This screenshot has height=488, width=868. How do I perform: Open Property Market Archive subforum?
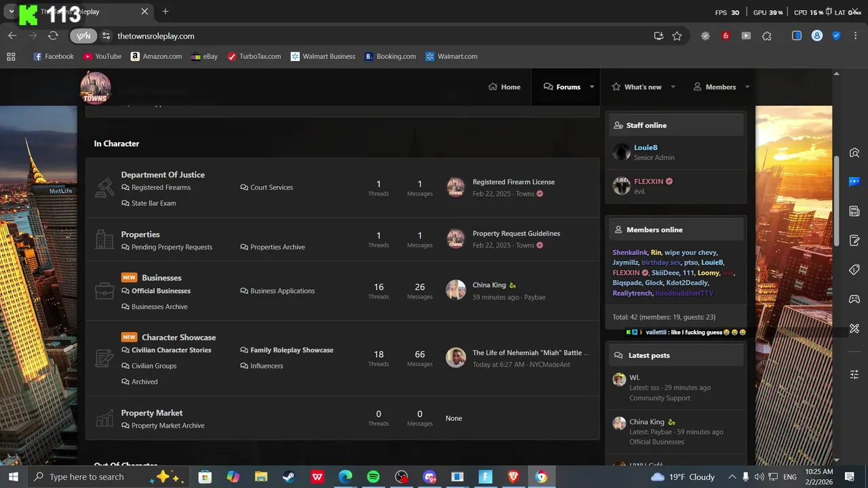167,426
